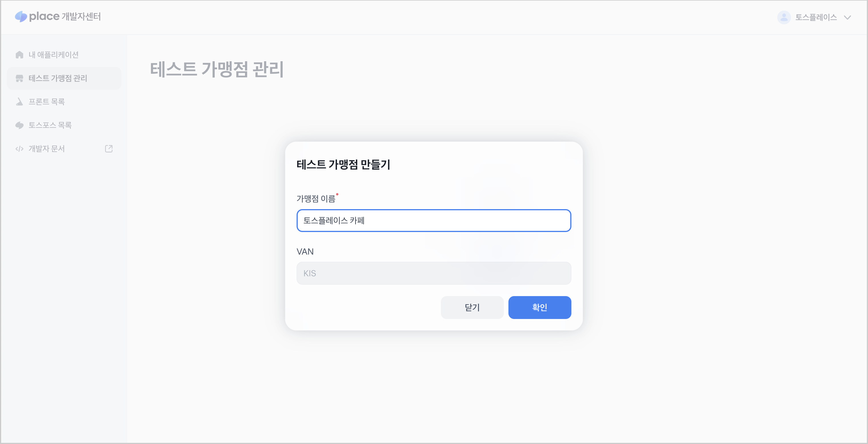The height and width of the screenshot is (444, 868).
Task: Click the Toss Place logo icon beside 토스포스 목록
Action: [x=19, y=125]
